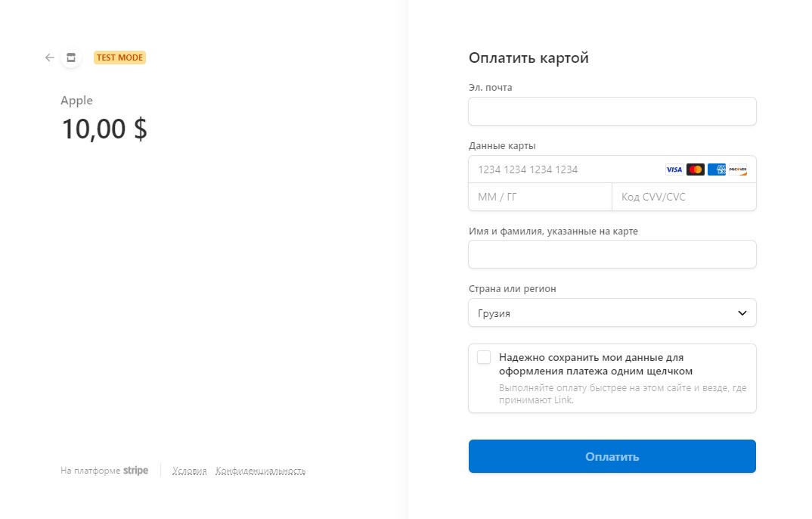Click the storefront merchant avatar icon

pyautogui.click(x=70, y=57)
